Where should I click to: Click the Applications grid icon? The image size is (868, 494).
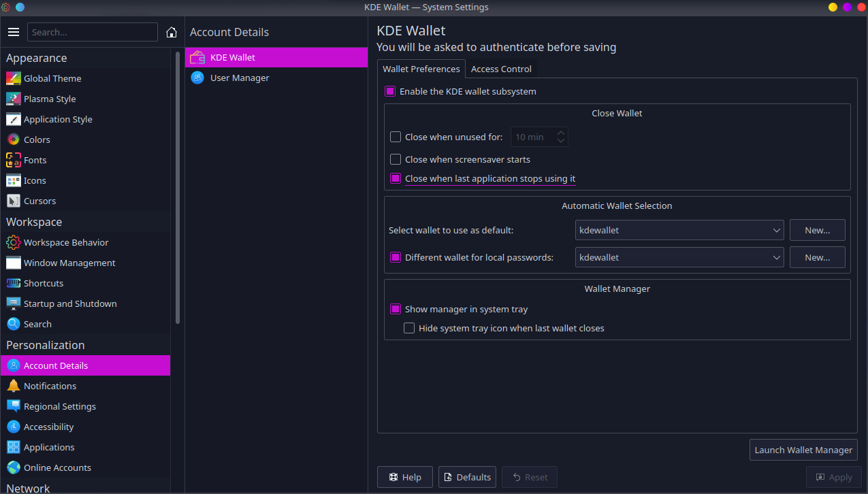14,447
